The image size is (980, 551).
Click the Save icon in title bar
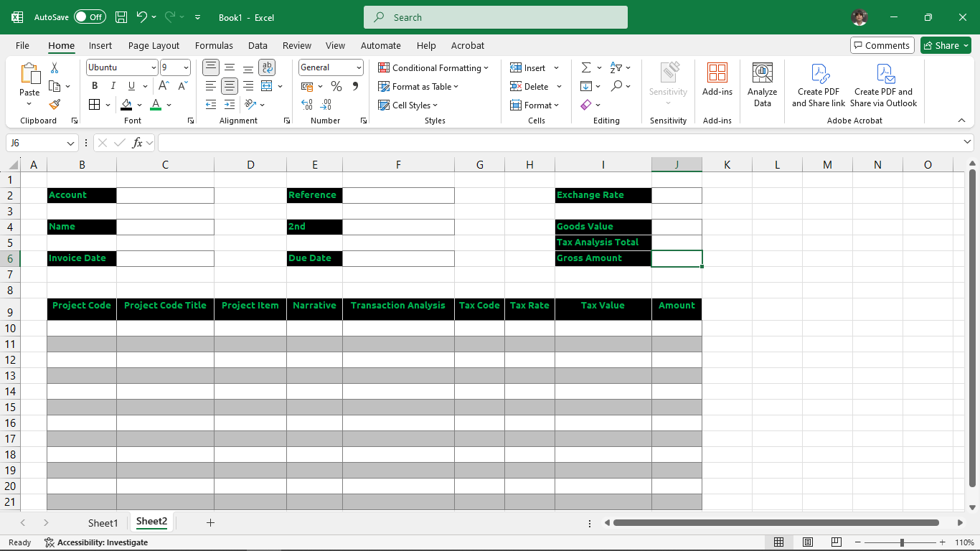point(121,17)
